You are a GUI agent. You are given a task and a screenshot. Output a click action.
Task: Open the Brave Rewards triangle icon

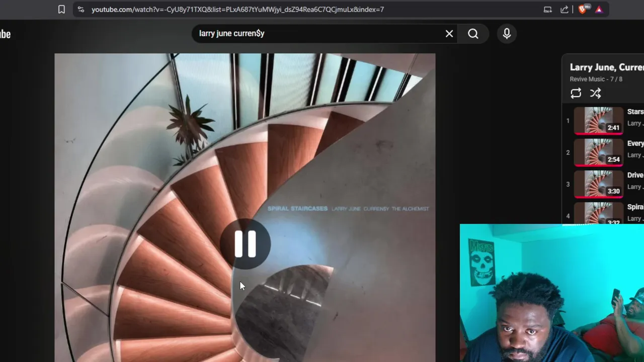click(x=599, y=9)
